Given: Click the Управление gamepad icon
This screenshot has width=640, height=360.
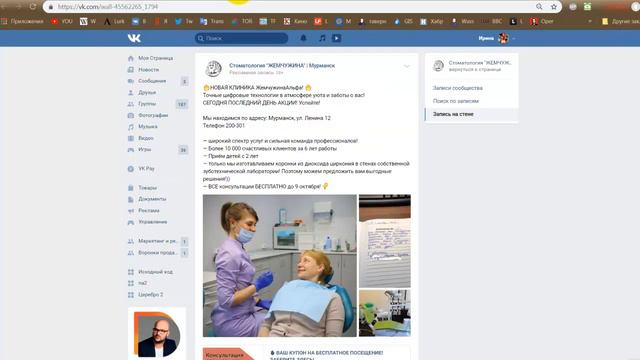Looking at the screenshot, I should (x=131, y=222).
